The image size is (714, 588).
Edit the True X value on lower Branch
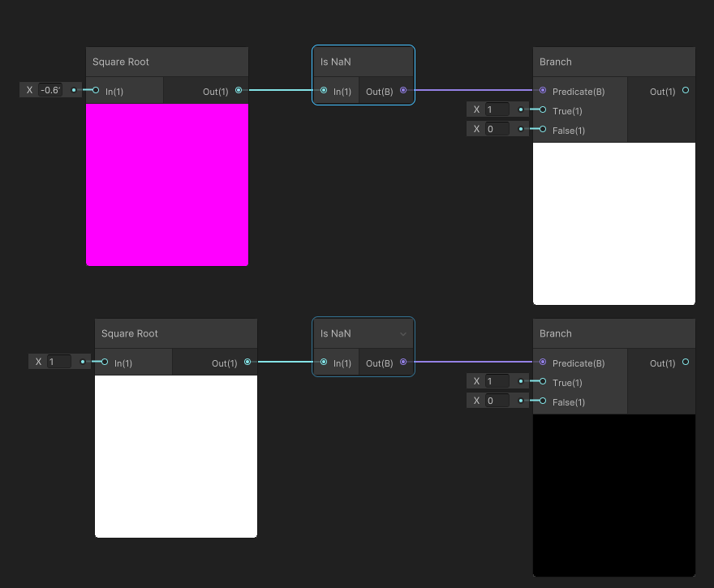497,381
